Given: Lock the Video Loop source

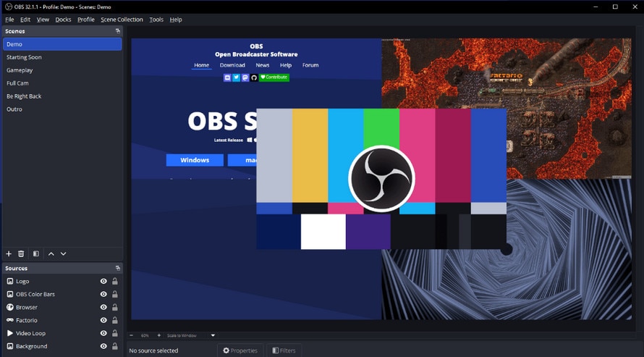Looking at the screenshot, I should pos(115,333).
